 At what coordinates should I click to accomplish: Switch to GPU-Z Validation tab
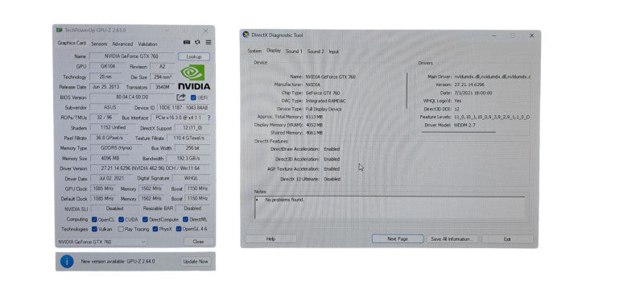point(147,43)
